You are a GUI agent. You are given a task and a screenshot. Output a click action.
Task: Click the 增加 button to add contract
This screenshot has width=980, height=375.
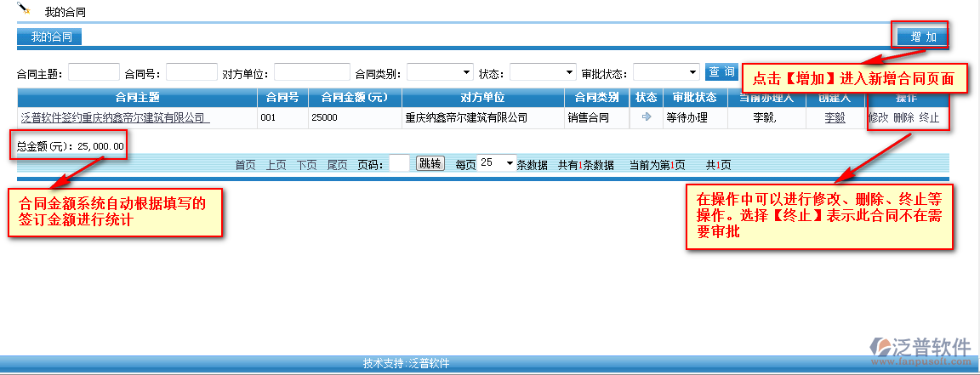tap(922, 37)
